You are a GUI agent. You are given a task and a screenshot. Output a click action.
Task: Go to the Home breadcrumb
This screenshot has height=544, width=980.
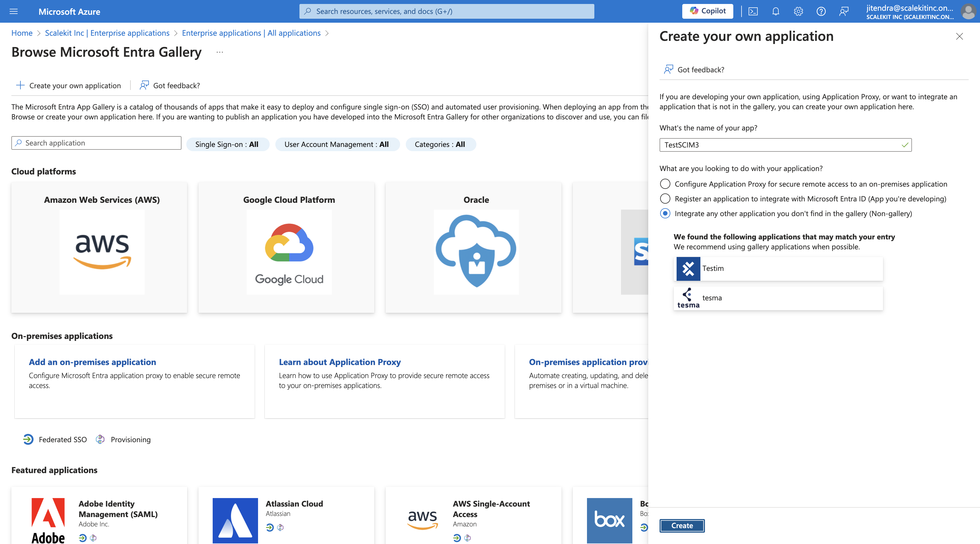coord(22,33)
